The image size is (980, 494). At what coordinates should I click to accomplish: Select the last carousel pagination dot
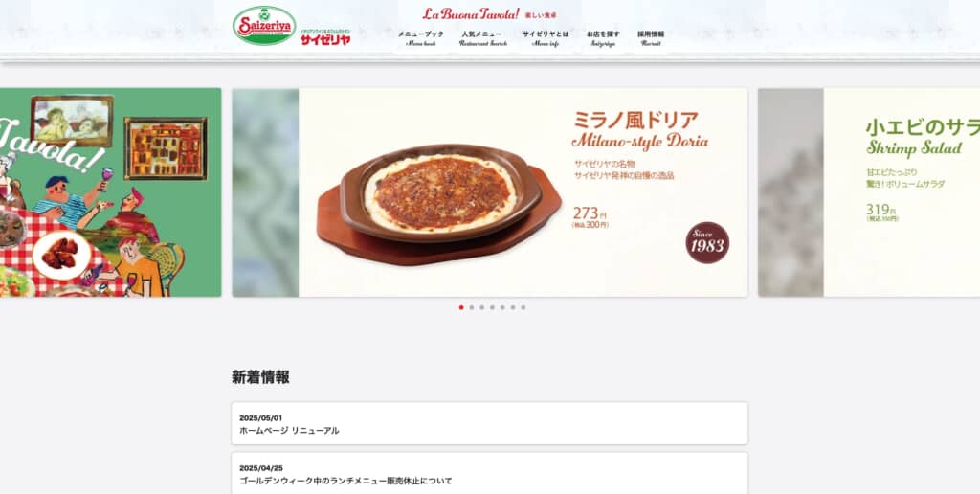tap(523, 307)
